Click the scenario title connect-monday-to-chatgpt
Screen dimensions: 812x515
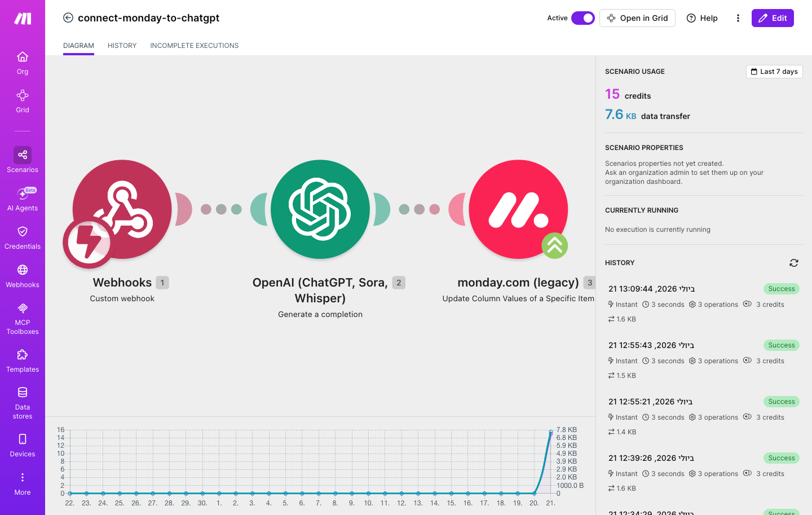(149, 18)
